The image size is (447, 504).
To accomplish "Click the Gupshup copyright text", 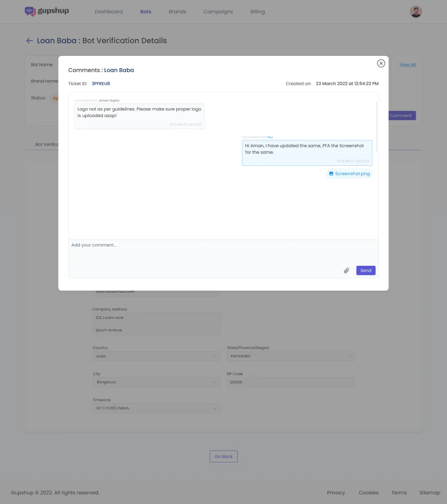I will point(55,493).
